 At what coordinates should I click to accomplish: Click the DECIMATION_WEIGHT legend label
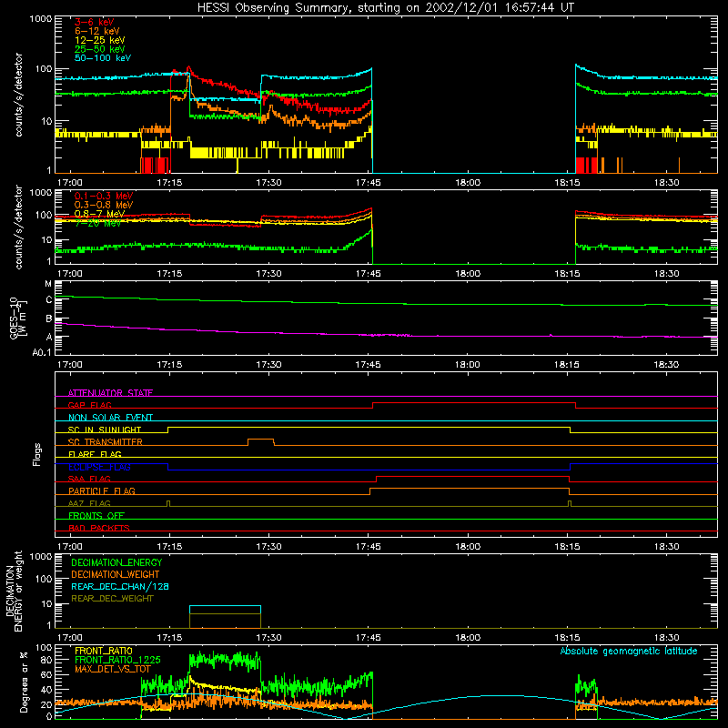click(x=116, y=574)
